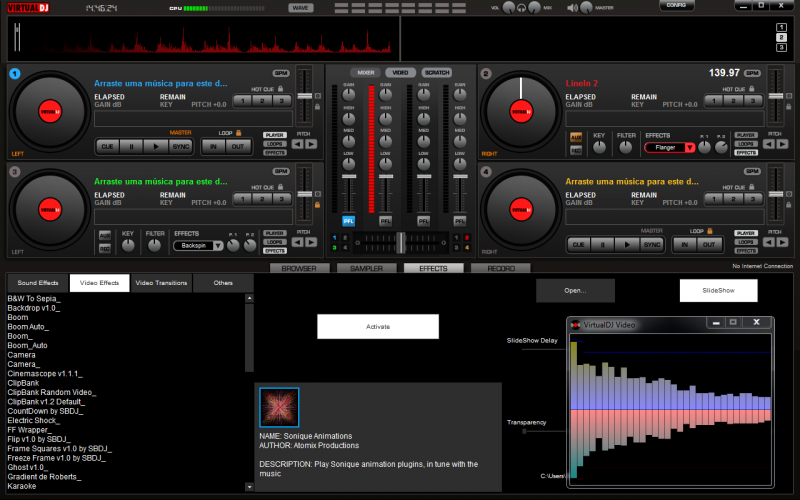Click the CUE button on deck 1
The width and height of the screenshot is (800, 500).
(107, 146)
